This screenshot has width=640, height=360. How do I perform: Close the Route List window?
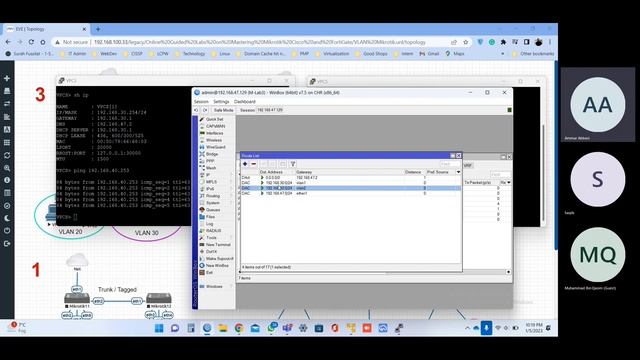tap(458, 156)
